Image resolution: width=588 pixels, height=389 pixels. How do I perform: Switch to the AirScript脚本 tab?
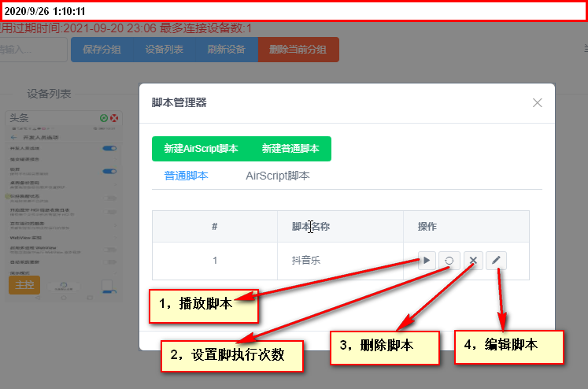[278, 176]
